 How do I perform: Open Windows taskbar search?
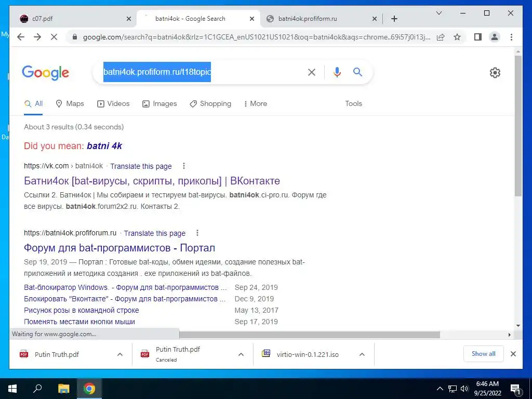pos(37,389)
